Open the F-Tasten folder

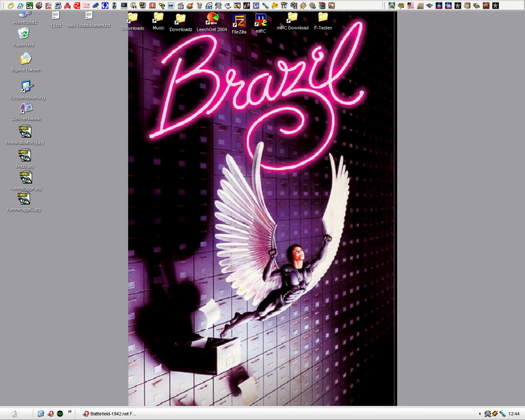click(x=323, y=21)
